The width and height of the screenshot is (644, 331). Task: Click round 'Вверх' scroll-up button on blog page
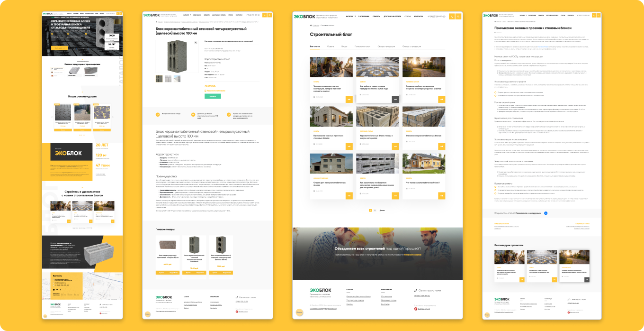[x=299, y=313]
